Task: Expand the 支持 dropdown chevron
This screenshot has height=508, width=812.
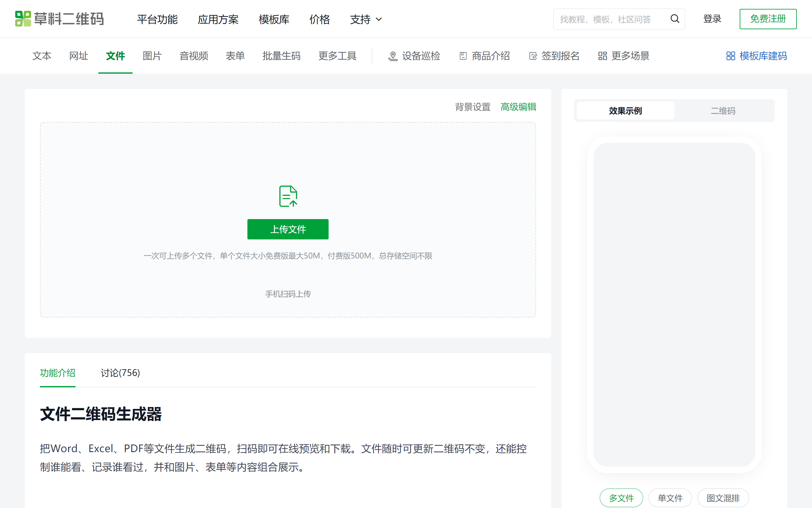Action: (x=379, y=19)
